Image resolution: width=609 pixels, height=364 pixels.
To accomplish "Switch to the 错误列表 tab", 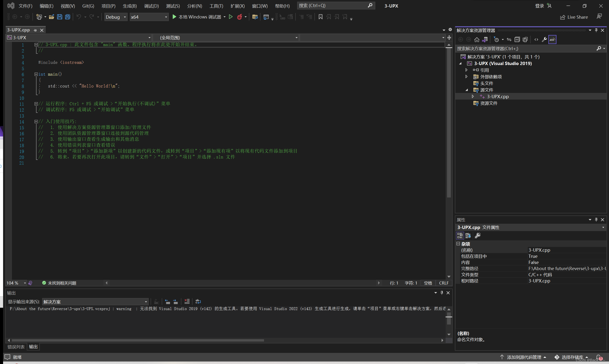I will tap(16, 346).
